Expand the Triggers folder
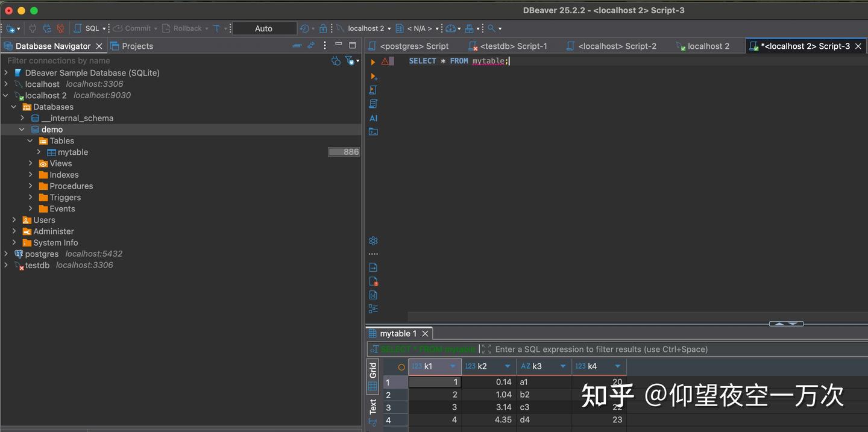Screen dimensions: 868x432 tap(31, 198)
